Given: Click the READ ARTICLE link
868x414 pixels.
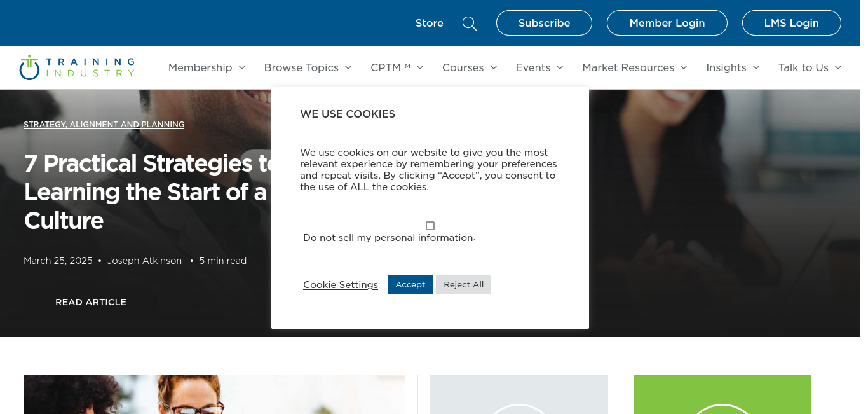Looking at the screenshot, I should pyautogui.click(x=91, y=302).
